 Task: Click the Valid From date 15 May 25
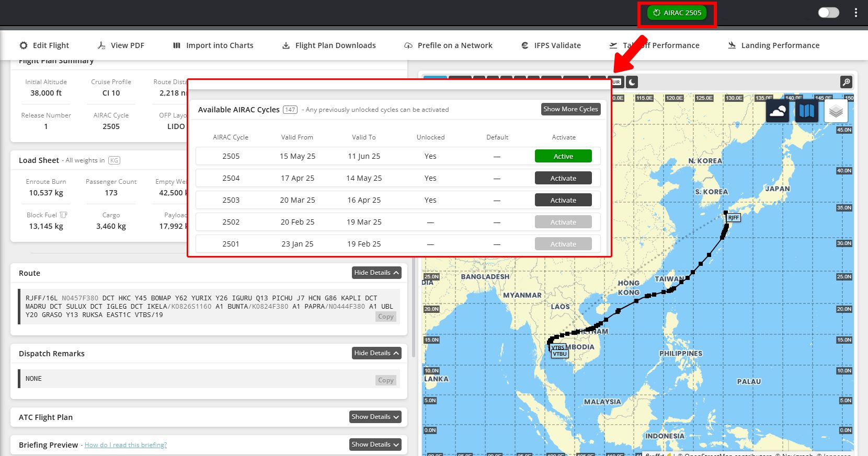coord(298,156)
